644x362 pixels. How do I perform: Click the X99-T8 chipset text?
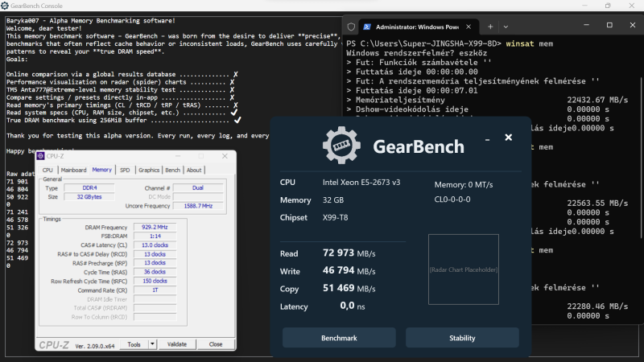pos(335,217)
